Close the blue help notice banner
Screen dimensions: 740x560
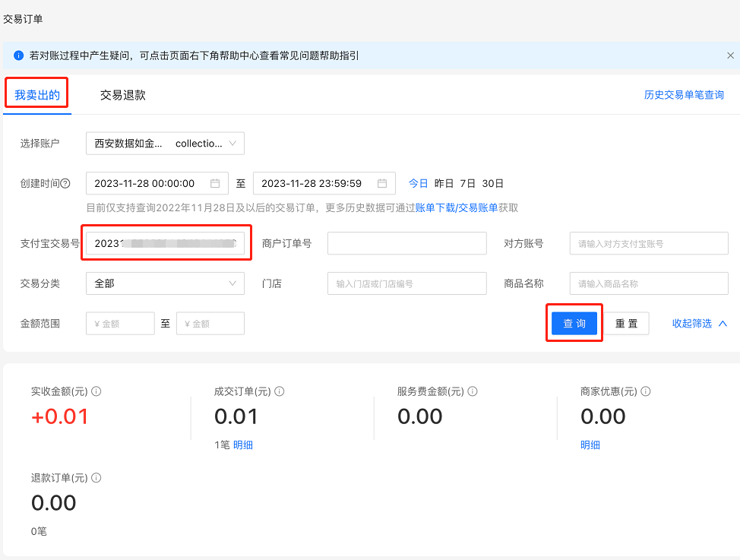(x=730, y=55)
